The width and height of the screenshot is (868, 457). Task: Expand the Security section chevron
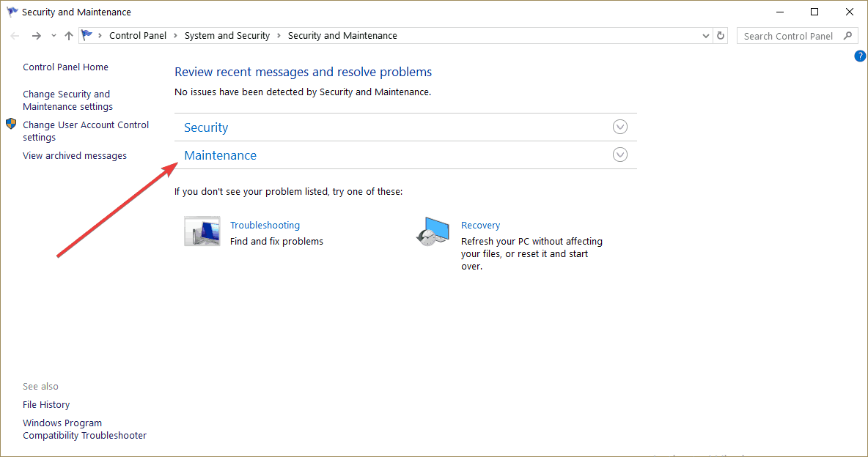620,127
